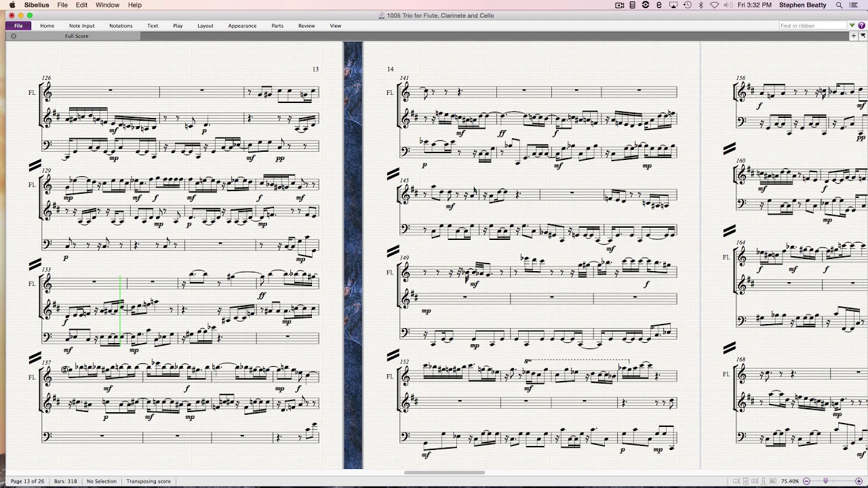Click bar number 126 on page 13

point(46,78)
